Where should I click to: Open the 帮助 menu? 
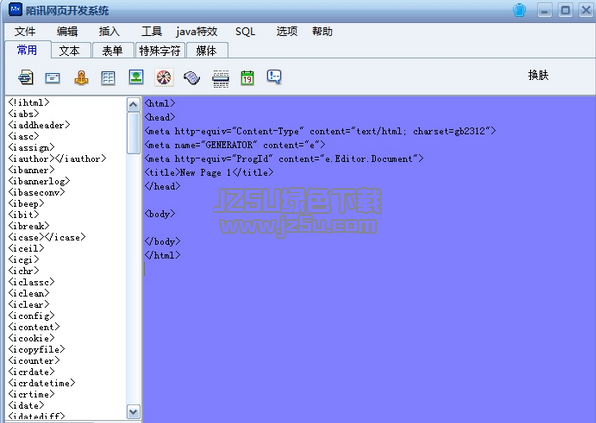[322, 32]
